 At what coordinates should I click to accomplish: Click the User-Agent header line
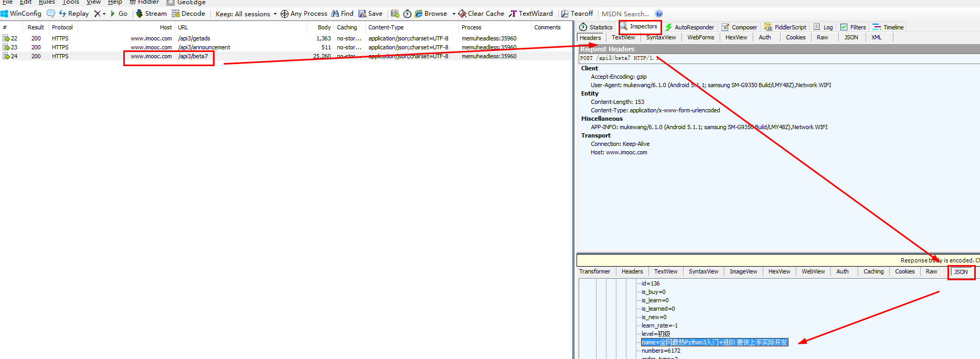click(711, 85)
